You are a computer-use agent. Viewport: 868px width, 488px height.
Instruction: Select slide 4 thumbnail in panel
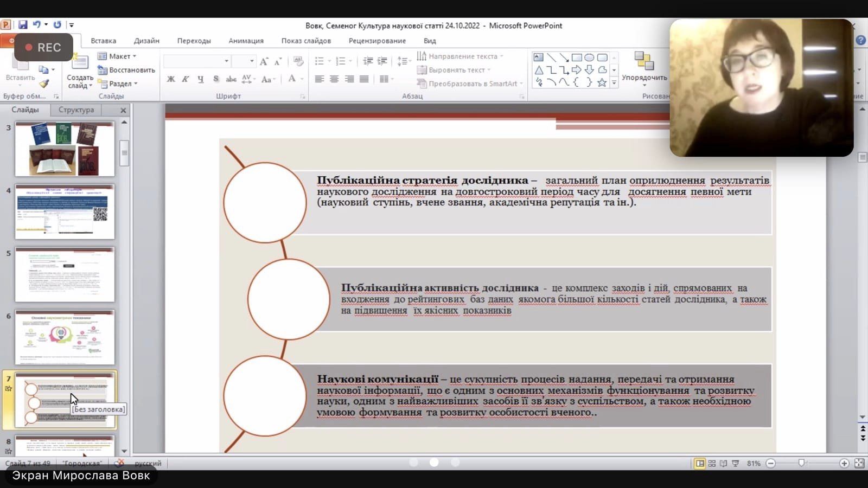(65, 211)
